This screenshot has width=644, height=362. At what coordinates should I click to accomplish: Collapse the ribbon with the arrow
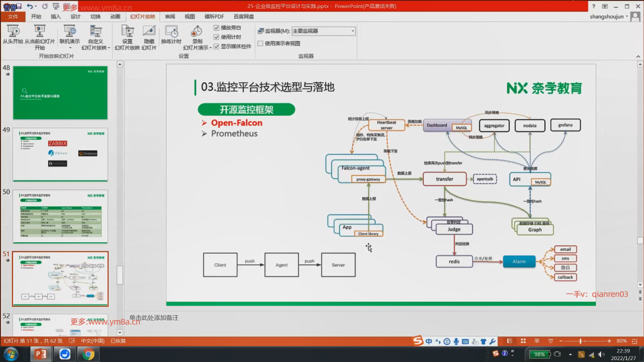(x=638, y=56)
